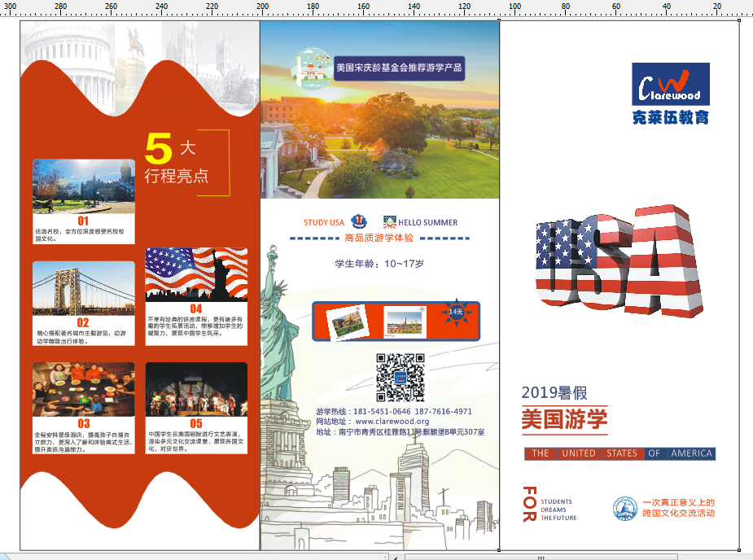Select the 学生年龄：10~17岁 text

379,264
